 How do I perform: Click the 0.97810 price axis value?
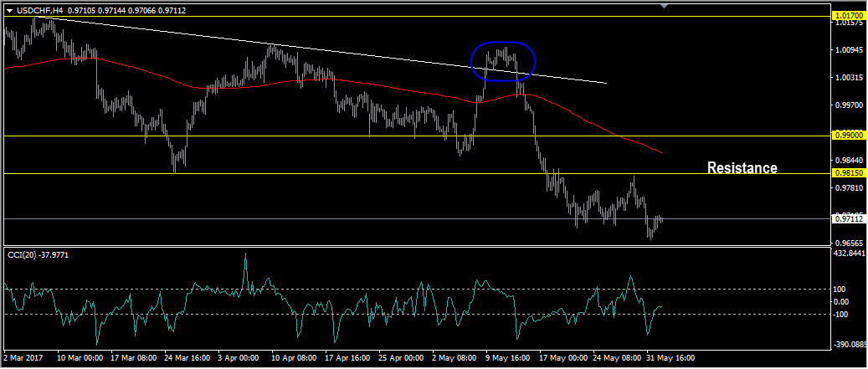(x=850, y=188)
